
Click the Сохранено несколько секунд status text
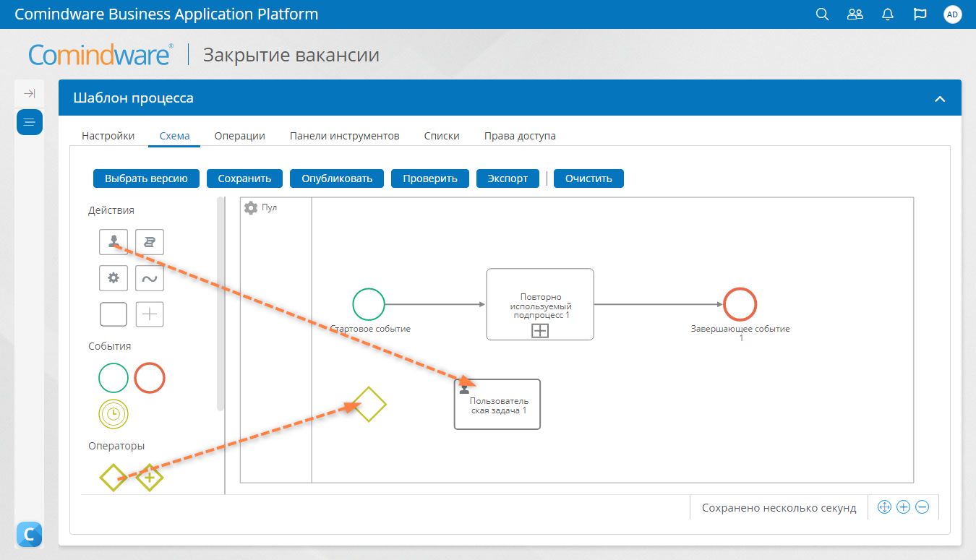click(779, 508)
